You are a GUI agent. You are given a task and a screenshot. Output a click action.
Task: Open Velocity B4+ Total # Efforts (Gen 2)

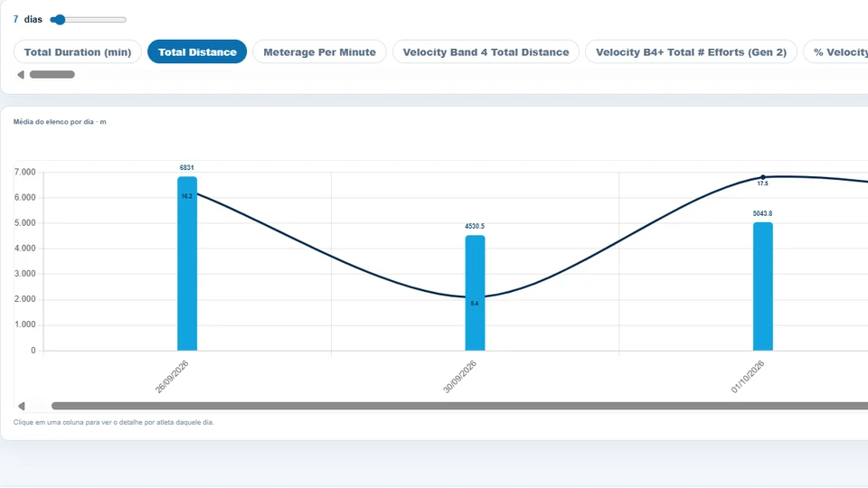691,52
